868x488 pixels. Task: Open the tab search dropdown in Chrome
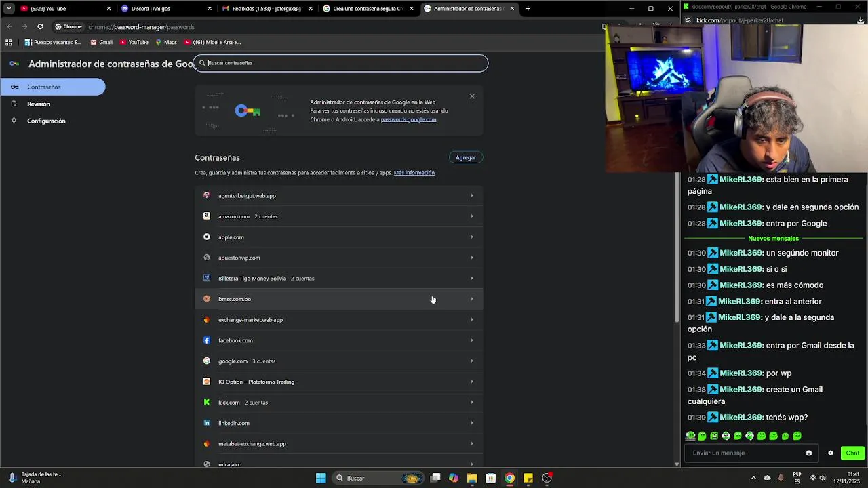point(9,9)
